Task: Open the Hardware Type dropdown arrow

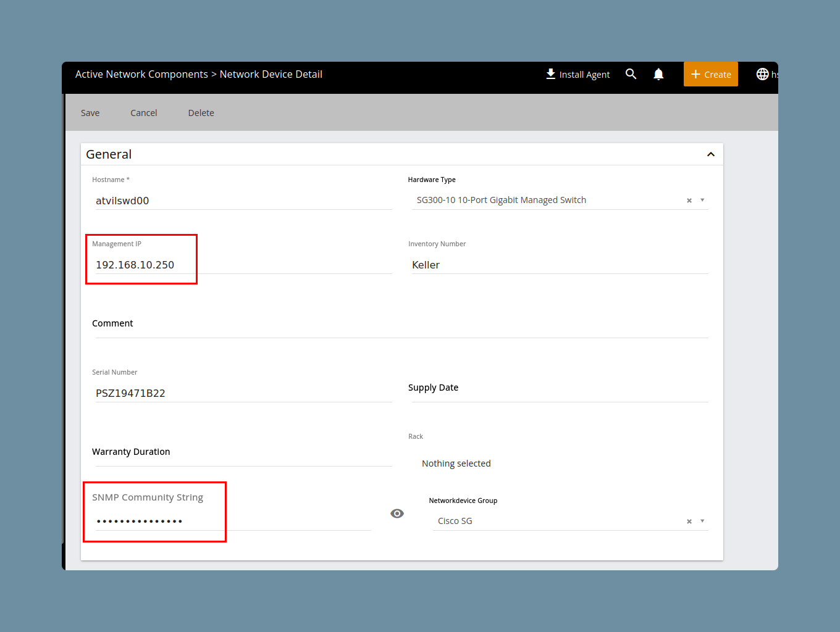Action: [x=702, y=200]
